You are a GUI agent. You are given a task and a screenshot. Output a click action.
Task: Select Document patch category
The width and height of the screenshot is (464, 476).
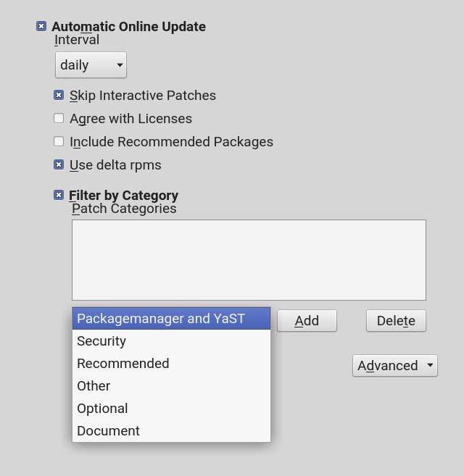pyautogui.click(x=108, y=431)
